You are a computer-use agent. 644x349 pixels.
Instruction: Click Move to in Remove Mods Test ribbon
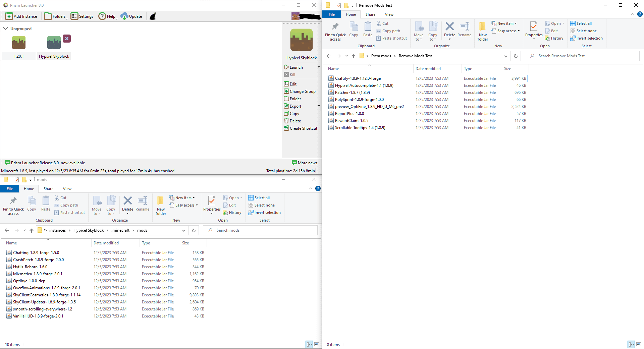click(x=419, y=32)
